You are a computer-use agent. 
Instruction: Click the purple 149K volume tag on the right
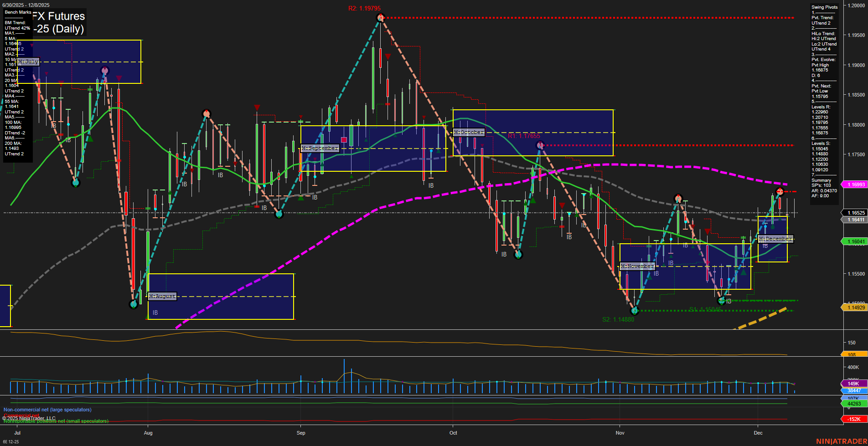(853, 384)
